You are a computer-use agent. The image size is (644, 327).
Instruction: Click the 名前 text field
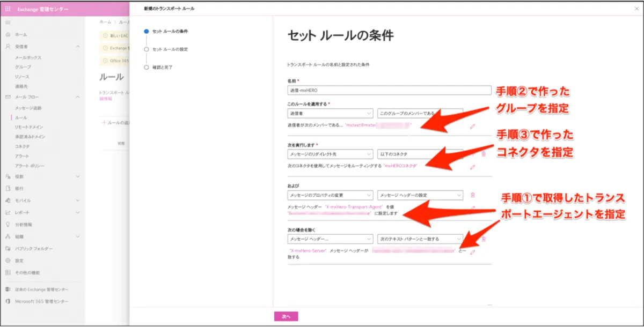coord(389,91)
